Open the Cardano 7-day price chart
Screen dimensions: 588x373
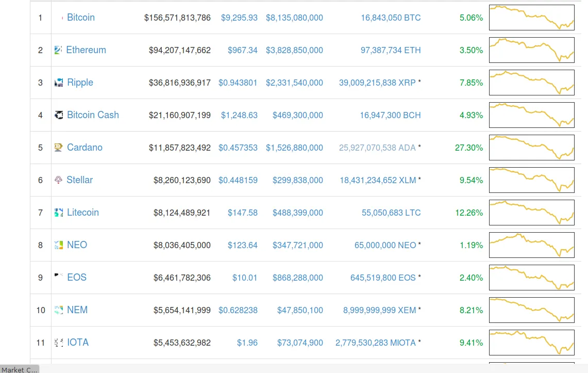[x=532, y=148]
